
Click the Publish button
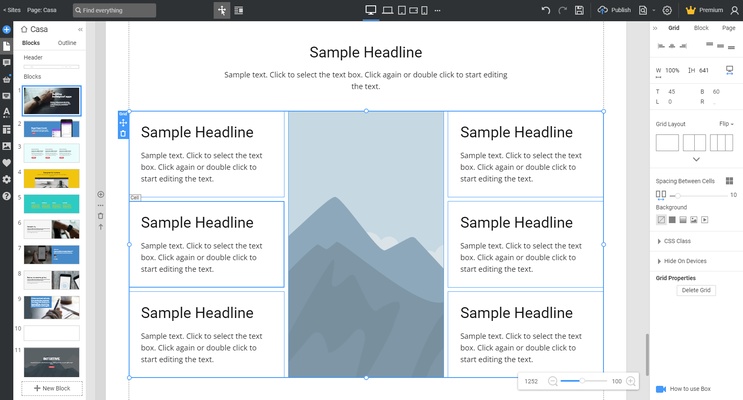click(614, 10)
